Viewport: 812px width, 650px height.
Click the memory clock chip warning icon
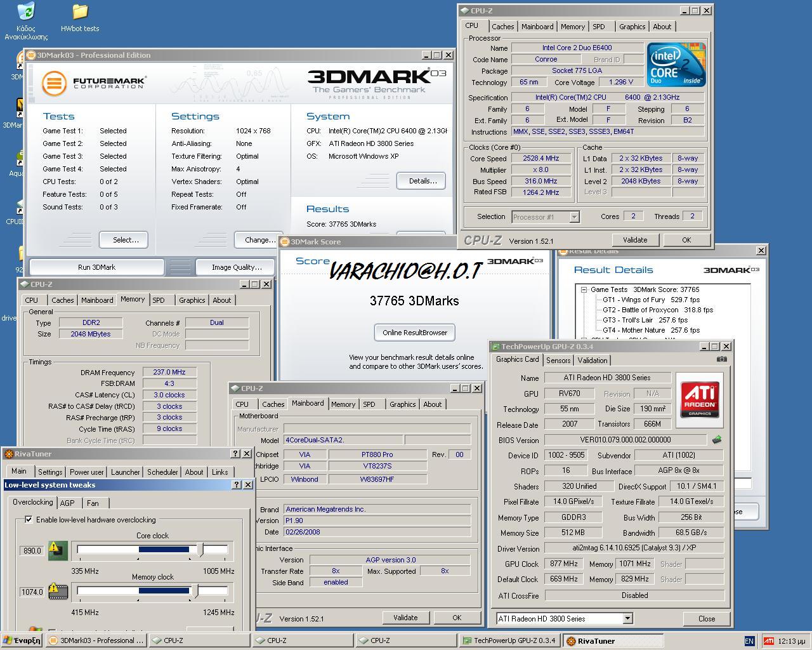click(58, 591)
